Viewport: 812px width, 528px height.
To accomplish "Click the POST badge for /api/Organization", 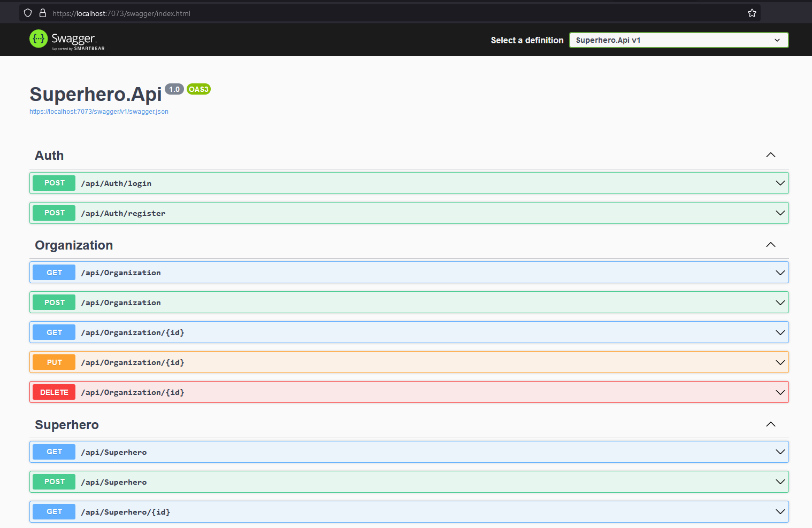I will (54, 302).
